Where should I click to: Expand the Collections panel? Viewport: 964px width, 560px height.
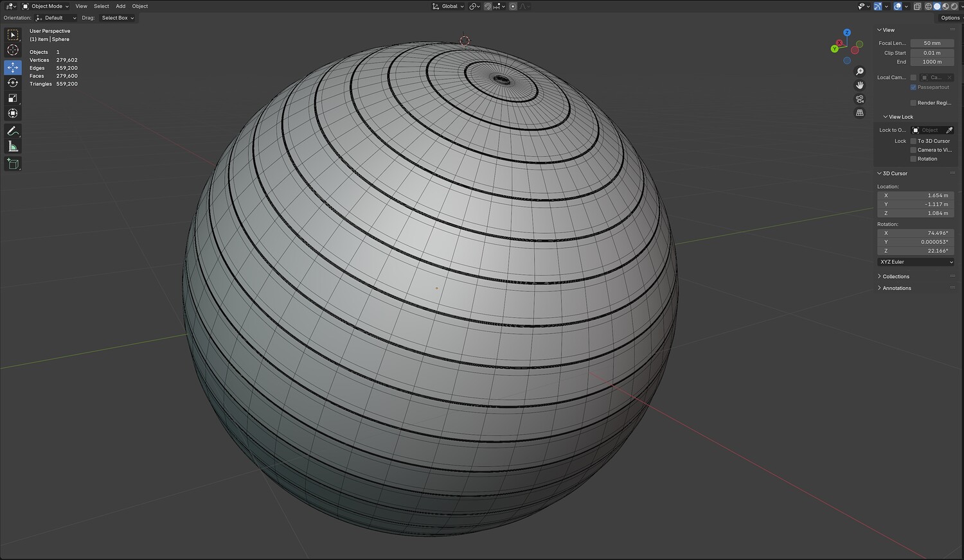click(896, 277)
